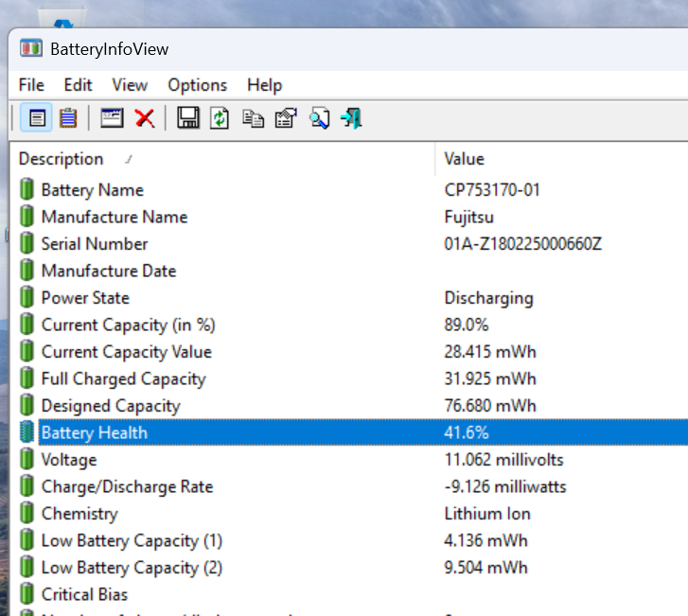Click the BatteryInfoView title bar app icon
This screenshot has height=616, width=688.
point(31,48)
